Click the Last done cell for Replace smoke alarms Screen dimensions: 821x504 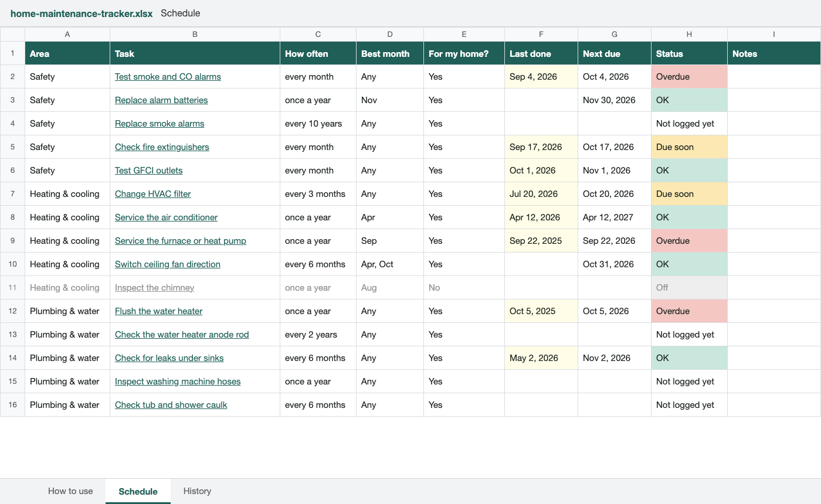point(541,124)
